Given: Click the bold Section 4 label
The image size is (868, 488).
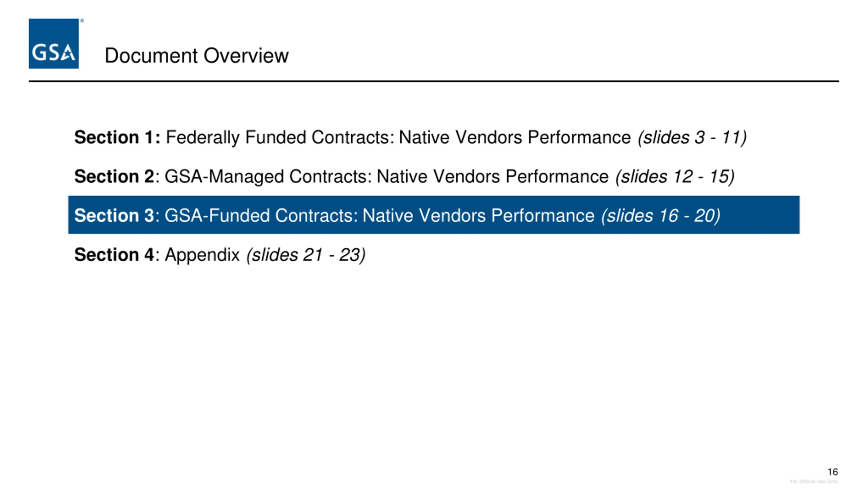Looking at the screenshot, I should pyautogui.click(x=114, y=255).
